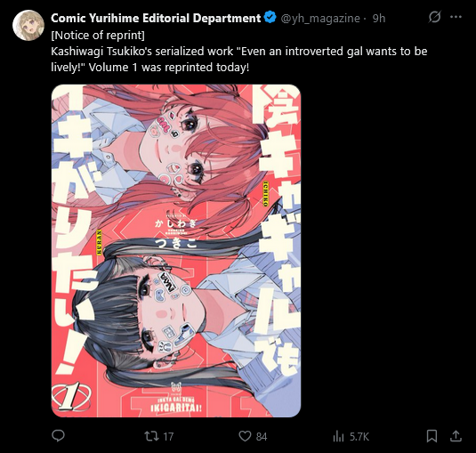This screenshot has height=453, width=476.
Task: Enlarge the manga cover image
Action: (176, 251)
